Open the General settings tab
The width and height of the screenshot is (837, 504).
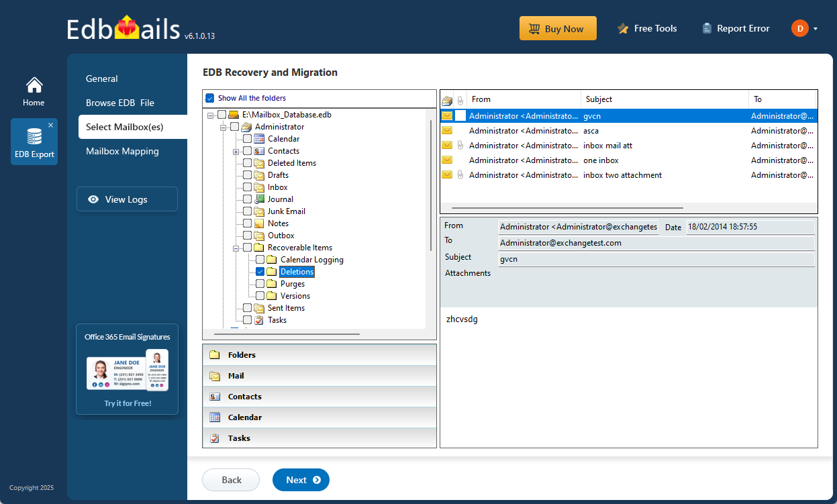coord(102,79)
